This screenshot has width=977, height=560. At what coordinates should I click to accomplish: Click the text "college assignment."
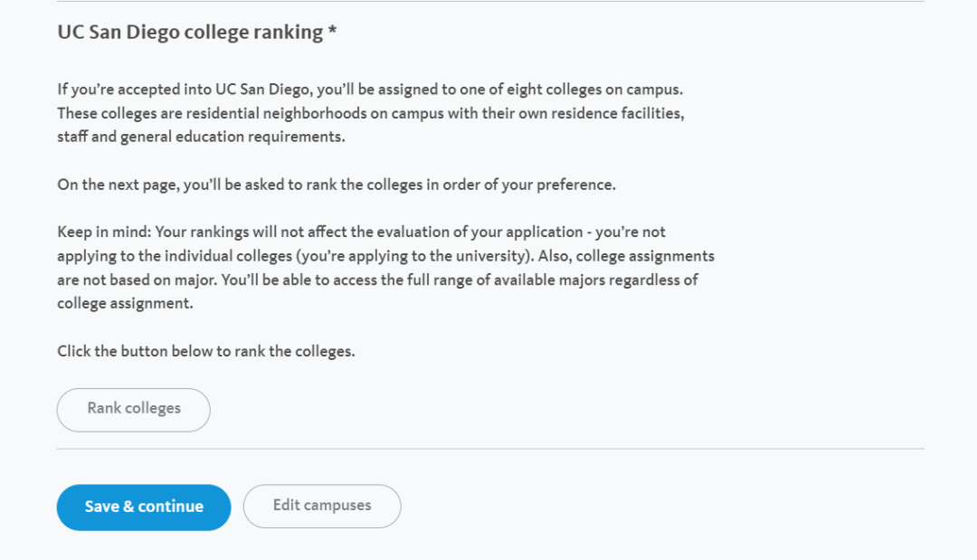(x=125, y=303)
